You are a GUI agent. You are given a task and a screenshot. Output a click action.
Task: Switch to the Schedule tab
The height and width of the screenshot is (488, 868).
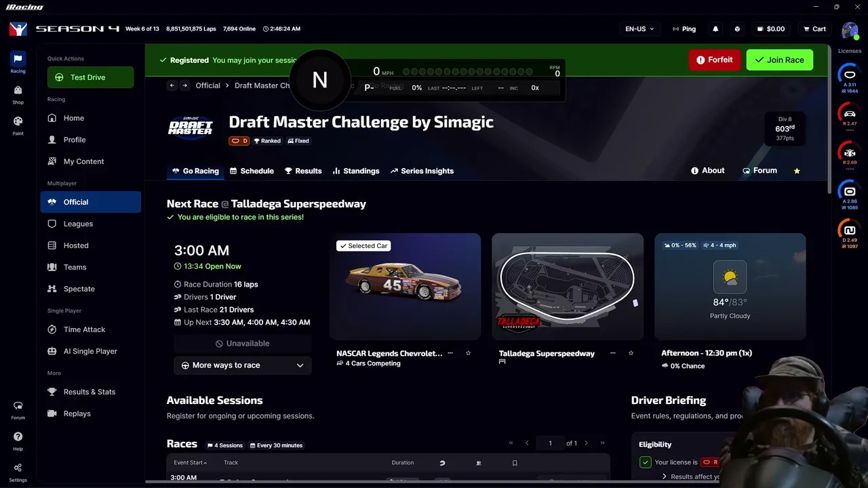pos(252,171)
